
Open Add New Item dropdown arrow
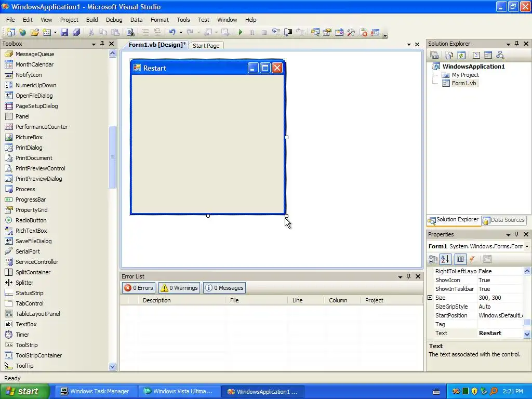[x=55, y=33]
